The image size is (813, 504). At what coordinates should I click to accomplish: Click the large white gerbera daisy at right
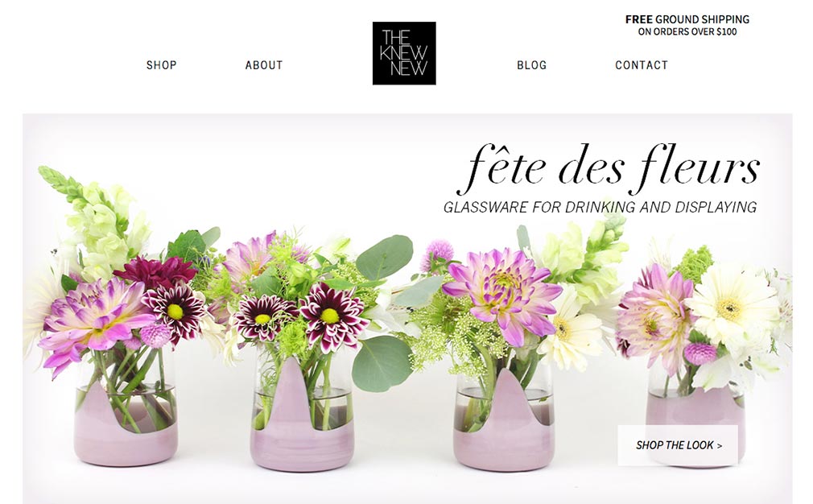pyautogui.click(x=731, y=306)
